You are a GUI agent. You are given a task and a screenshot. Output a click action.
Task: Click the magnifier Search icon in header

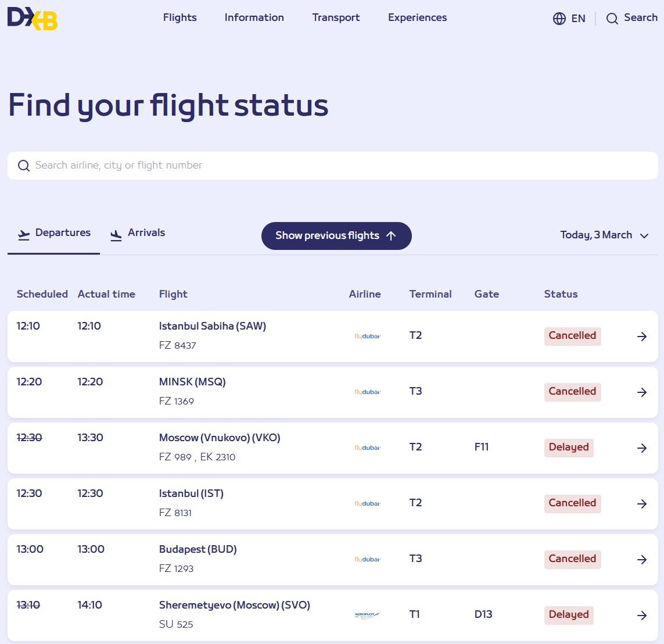point(612,19)
